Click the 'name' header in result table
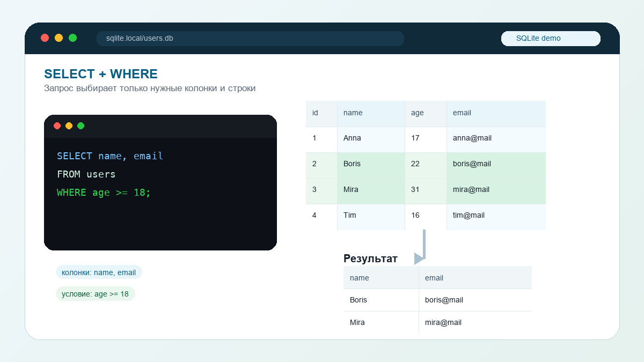Image resolution: width=644 pixels, height=362 pixels. click(x=381, y=278)
